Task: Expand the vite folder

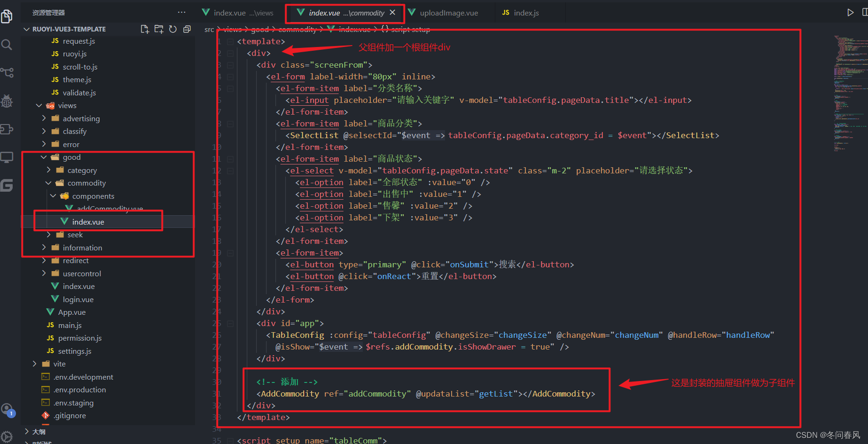Action: pos(34,363)
